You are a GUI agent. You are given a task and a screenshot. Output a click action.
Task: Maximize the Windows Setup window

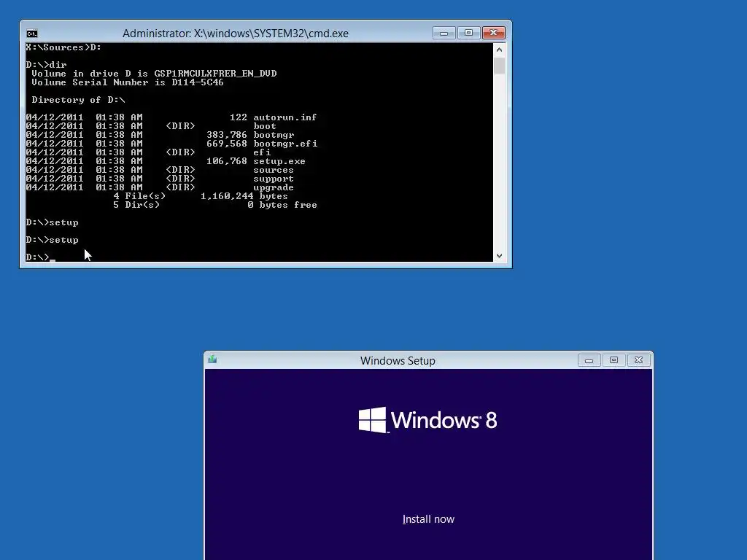click(x=614, y=360)
